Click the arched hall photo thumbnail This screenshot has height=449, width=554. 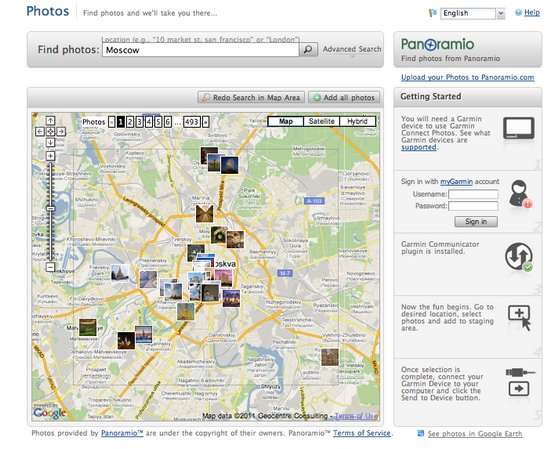coord(205,214)
